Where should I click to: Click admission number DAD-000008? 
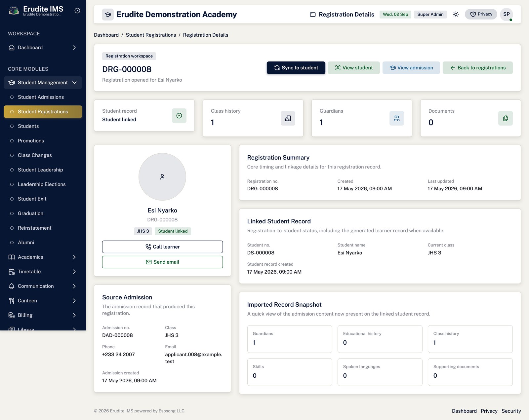(117, 335)
